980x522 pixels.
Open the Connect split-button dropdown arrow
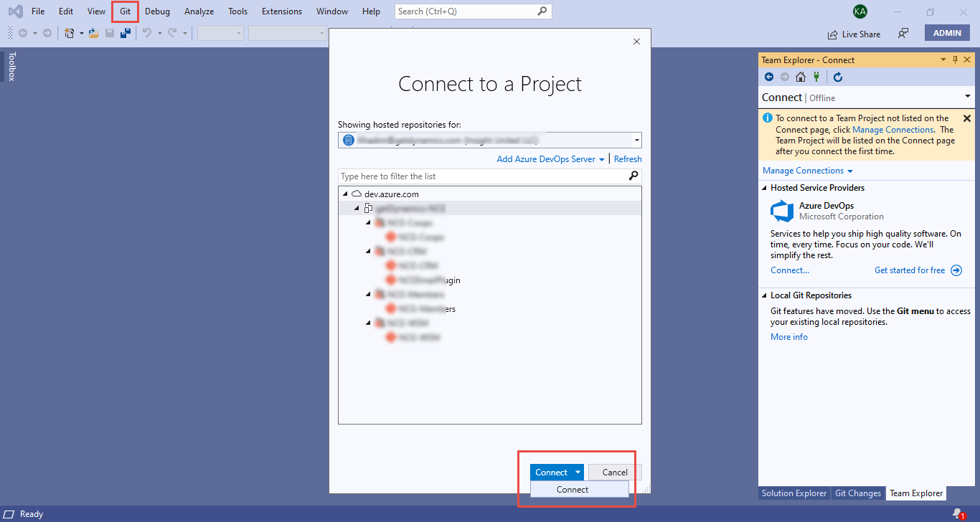click(x=578, y=472)
